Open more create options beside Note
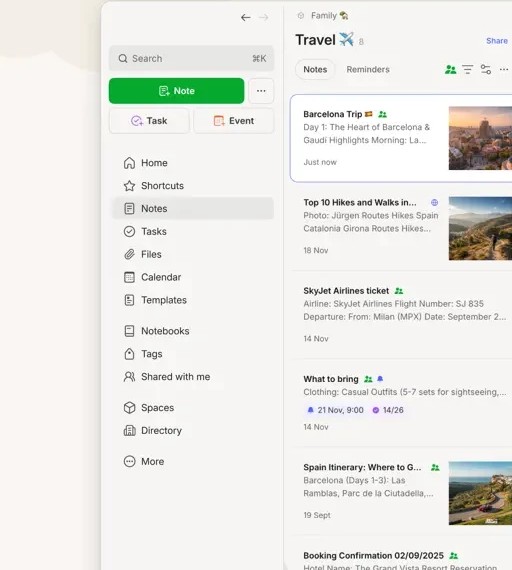 pyautogui.click(x=261, y=91)
